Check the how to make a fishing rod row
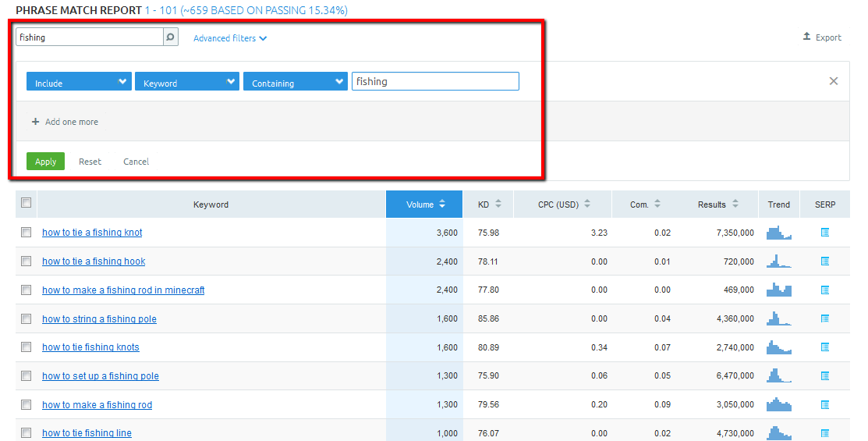Viewport: 868px width, 441px height. (x=26, y=404)
